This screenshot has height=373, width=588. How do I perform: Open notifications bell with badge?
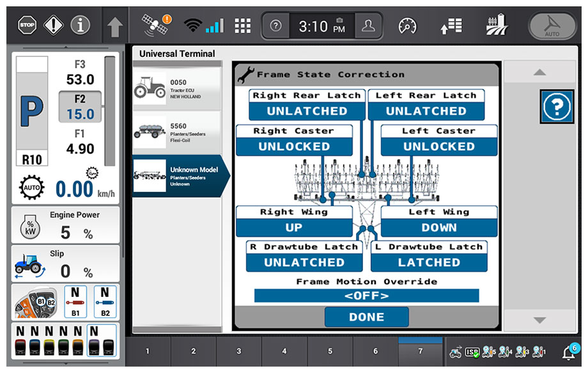pos(568,352)
